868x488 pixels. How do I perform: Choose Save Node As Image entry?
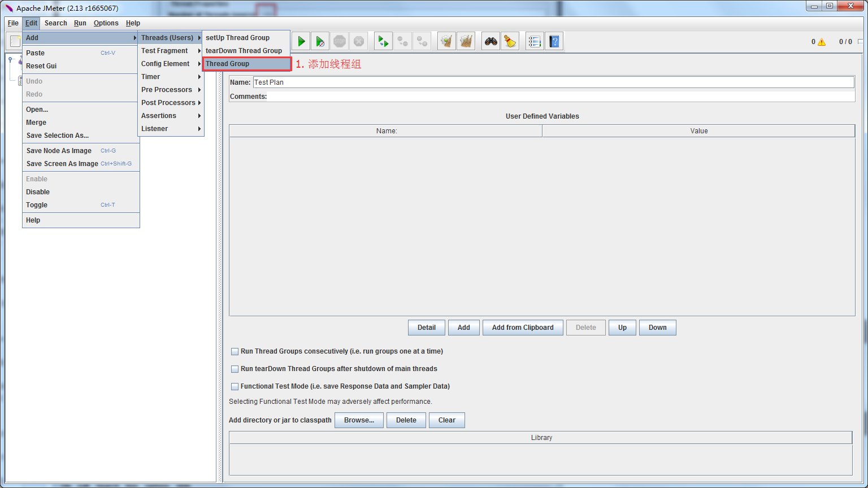(81, 151)
